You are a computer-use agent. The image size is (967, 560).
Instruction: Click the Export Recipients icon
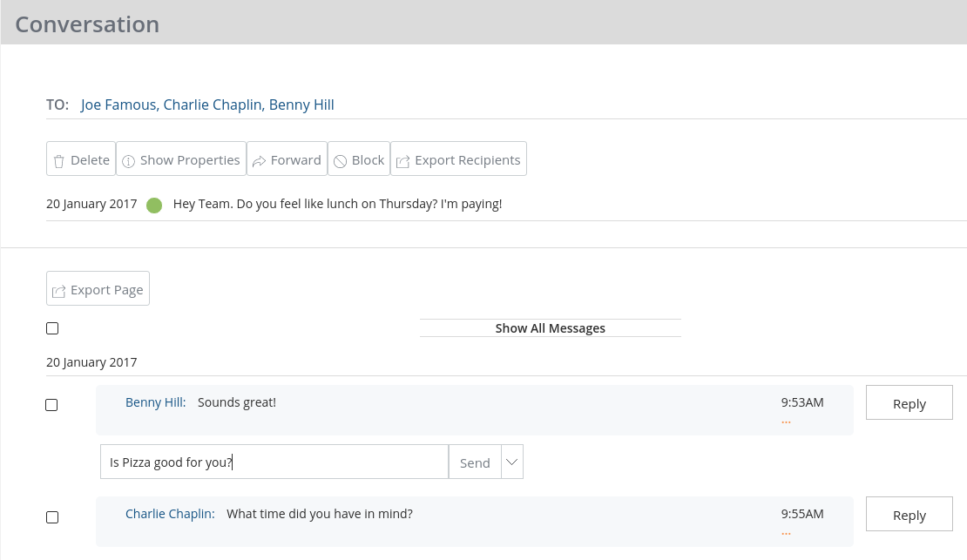[x=402, y=161]
